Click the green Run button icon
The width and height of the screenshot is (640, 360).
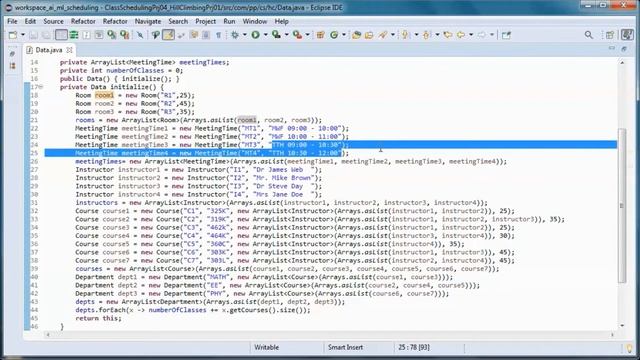[x=256, y=35]
